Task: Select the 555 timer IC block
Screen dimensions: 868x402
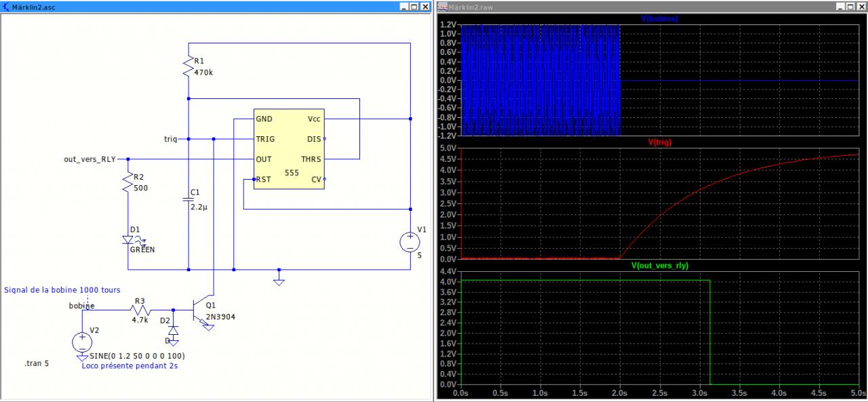Action: (289, 149)
